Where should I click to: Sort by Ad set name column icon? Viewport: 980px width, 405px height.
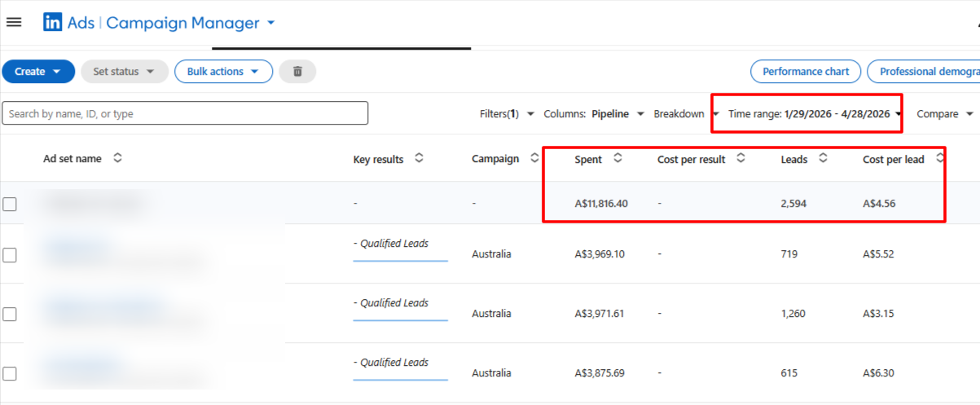click(117, 158)
